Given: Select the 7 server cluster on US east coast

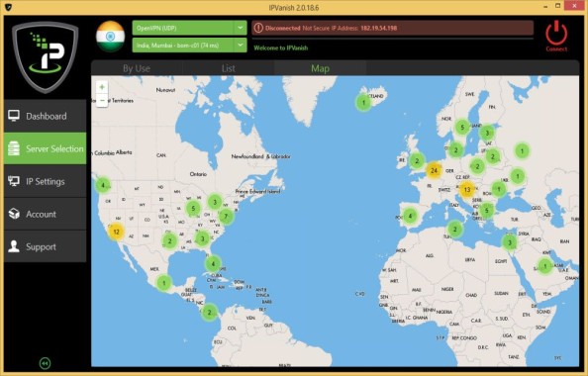Looking at the screenshot, I should click(226, 217).
